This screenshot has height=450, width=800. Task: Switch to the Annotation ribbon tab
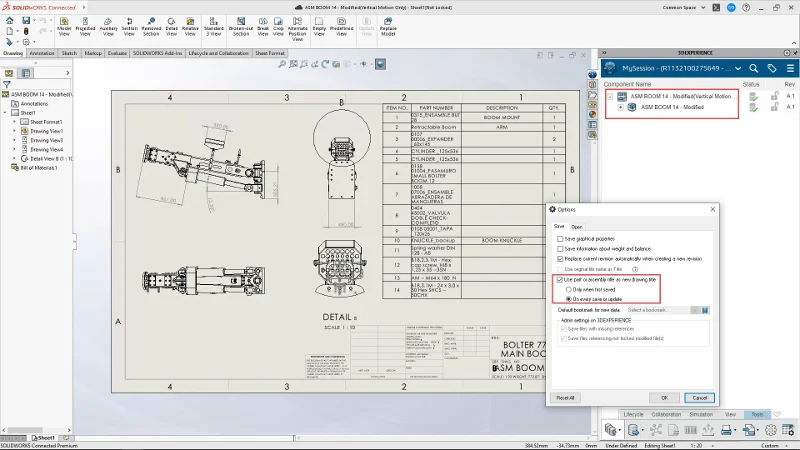(42, 52)
